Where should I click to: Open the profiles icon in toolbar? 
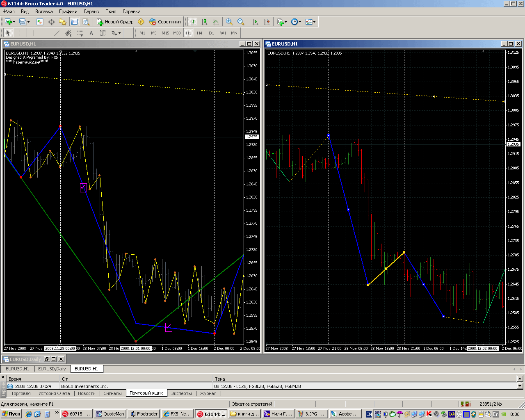click(x=22, y=22)
